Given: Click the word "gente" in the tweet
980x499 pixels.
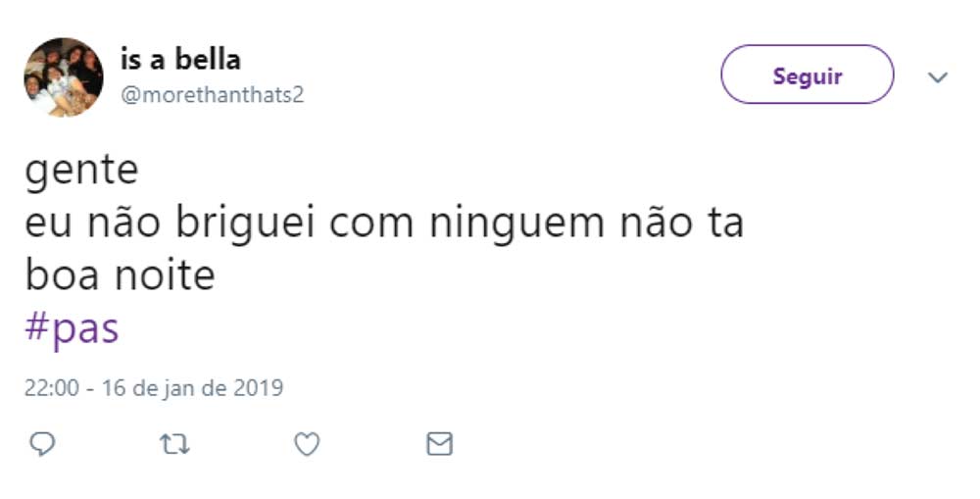Looking at the screenshot, I should point(81,173).
